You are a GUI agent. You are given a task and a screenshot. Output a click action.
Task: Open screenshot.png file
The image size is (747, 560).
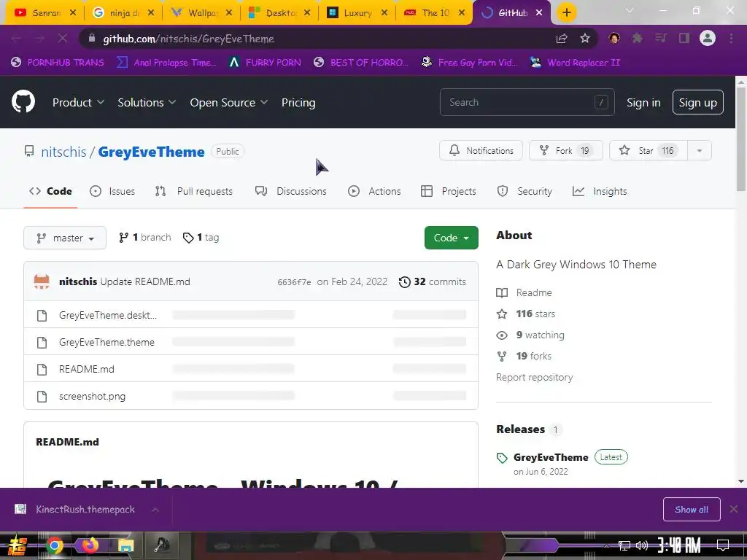pos(93,396)
